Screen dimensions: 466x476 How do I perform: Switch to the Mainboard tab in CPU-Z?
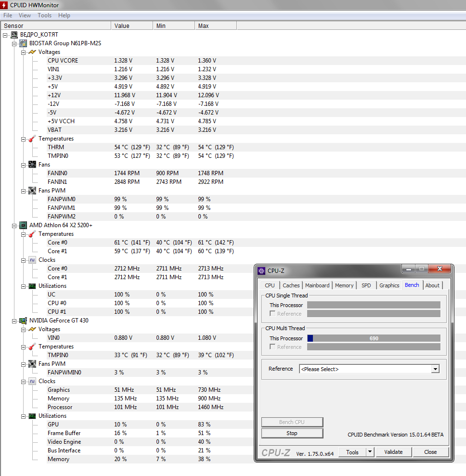(x=317, y=285)
